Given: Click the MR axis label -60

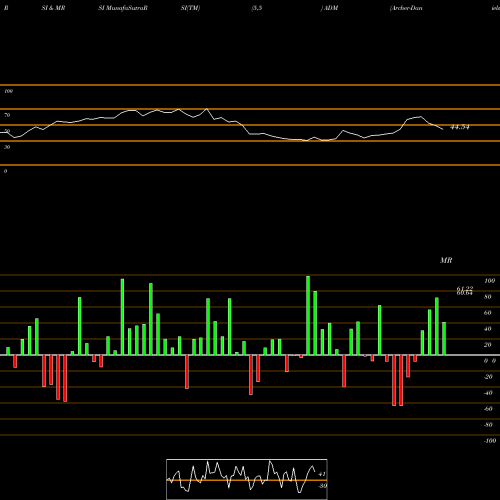Looking at the screenshot, I should (x=488, y=409).
